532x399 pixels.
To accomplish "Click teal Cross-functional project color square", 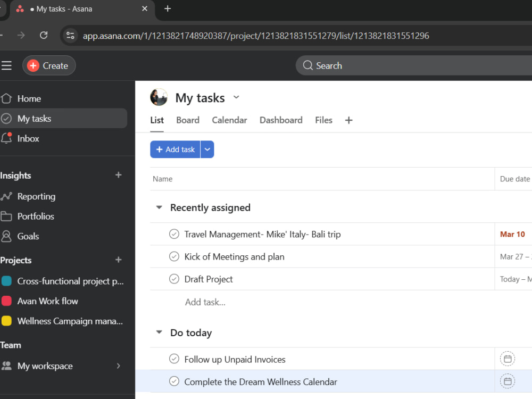I will tap(6, 281).
